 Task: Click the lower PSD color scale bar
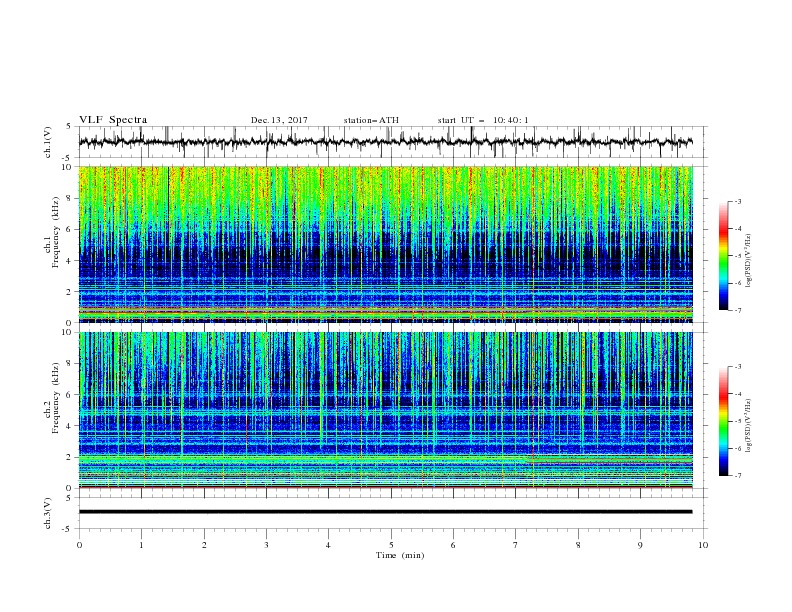pyautogui.click(x=723, y=421)
